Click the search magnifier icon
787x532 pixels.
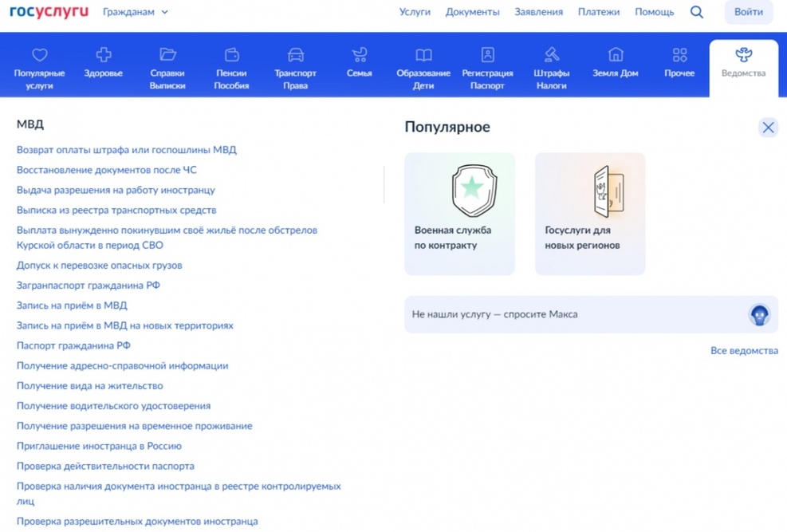(696, 12)
